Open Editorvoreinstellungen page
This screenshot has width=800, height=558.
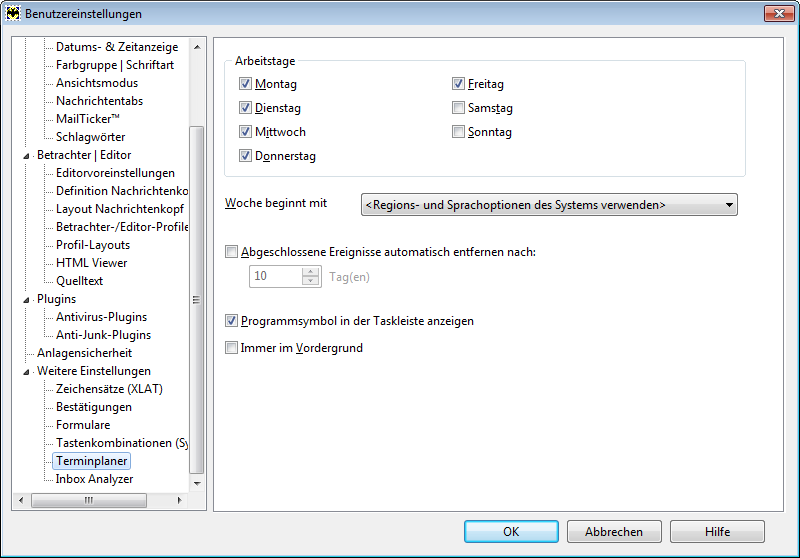point(115,173)
